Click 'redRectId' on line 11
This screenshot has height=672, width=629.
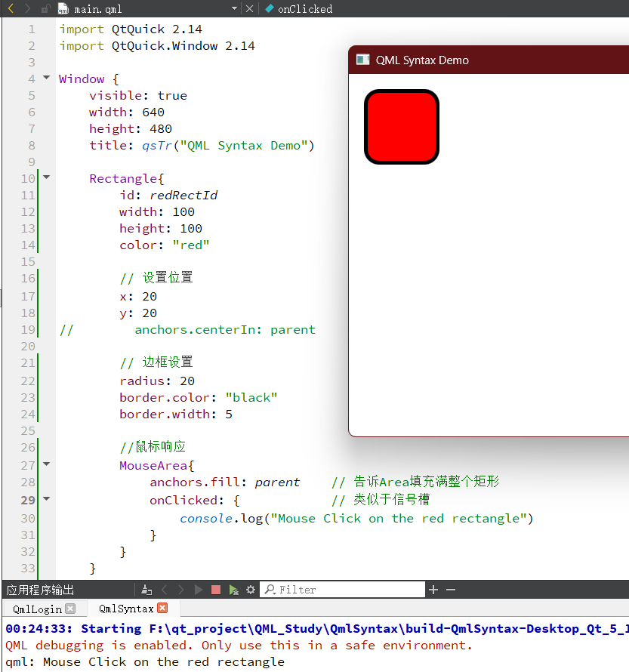pyautogui.click(x=183, y=196)
